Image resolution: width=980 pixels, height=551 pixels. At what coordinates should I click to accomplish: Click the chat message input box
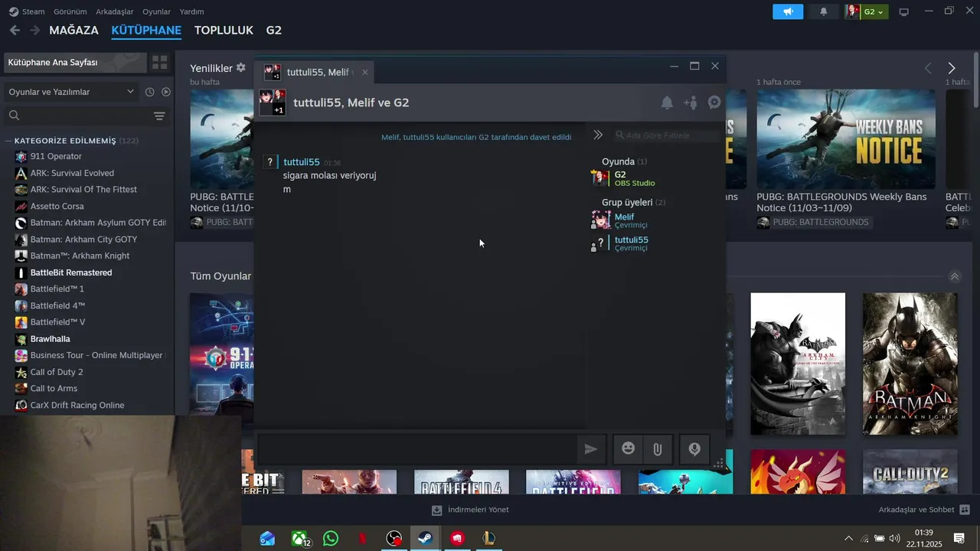coord(416,449)
